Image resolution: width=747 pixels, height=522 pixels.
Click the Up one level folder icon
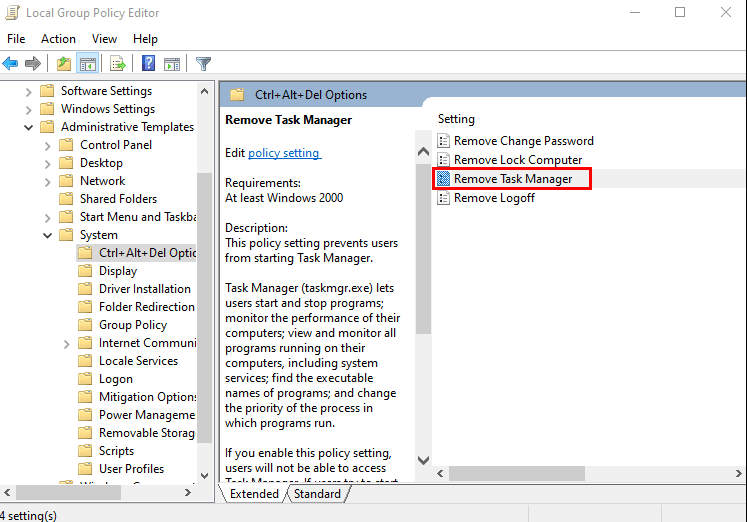pos(63,63)
